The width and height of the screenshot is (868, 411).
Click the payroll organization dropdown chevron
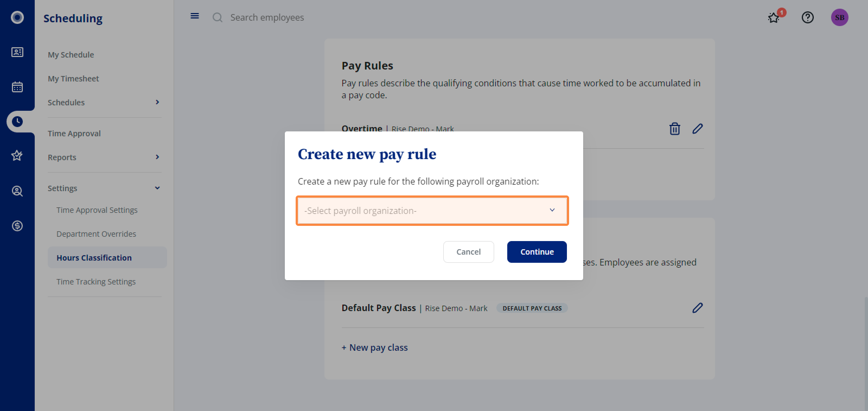[x=552, y=210]
